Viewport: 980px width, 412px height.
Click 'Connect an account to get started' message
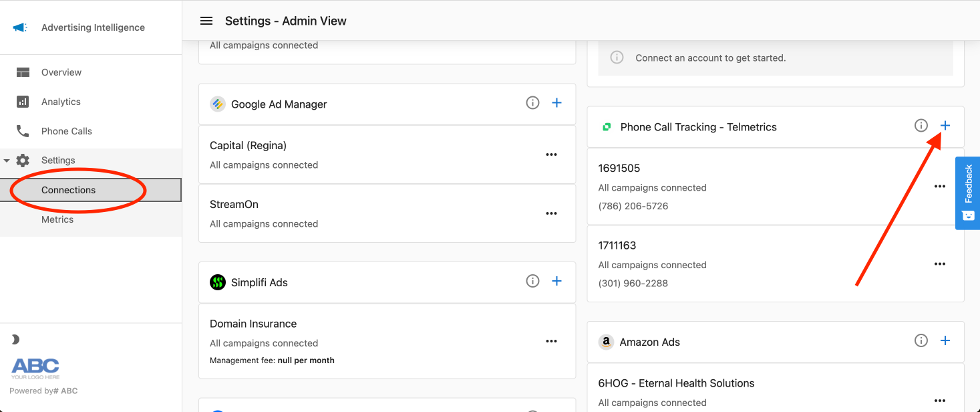pyautogui.click(x=711, y=58)
